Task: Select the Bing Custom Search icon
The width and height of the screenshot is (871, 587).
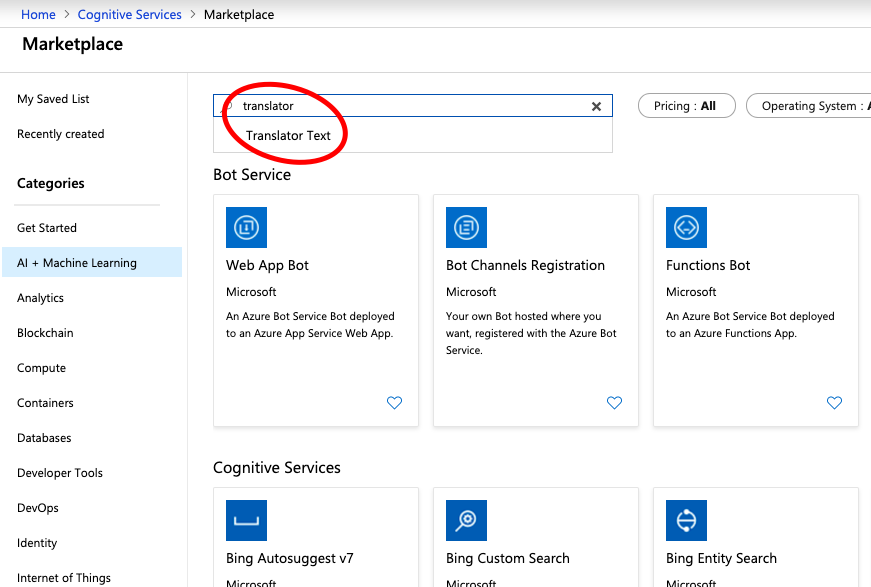Action: point(466,521)
